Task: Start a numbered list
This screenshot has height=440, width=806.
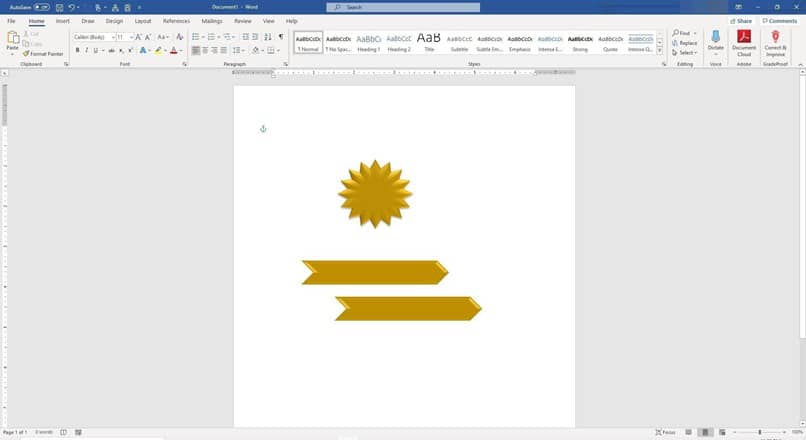Action: point(211,37)
